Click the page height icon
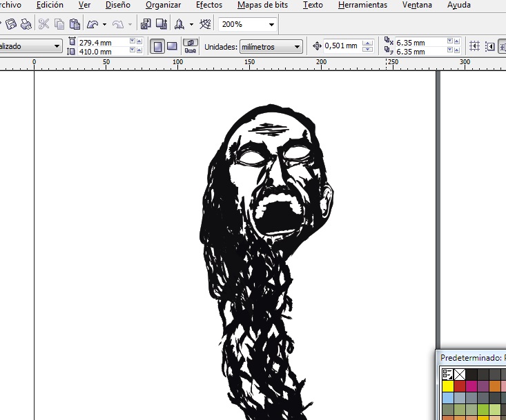Image resolution: width=506 pixels, height=420 pixels. coord(71,51)
